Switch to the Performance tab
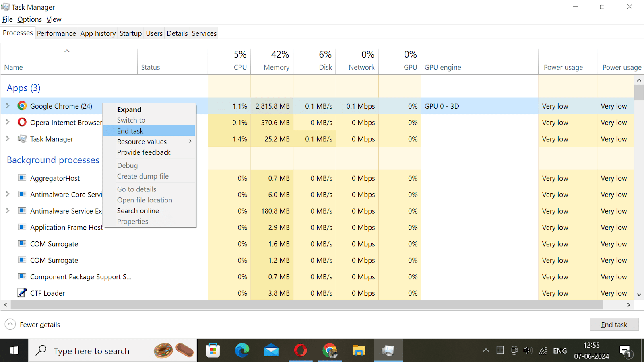 coord(56,33)
